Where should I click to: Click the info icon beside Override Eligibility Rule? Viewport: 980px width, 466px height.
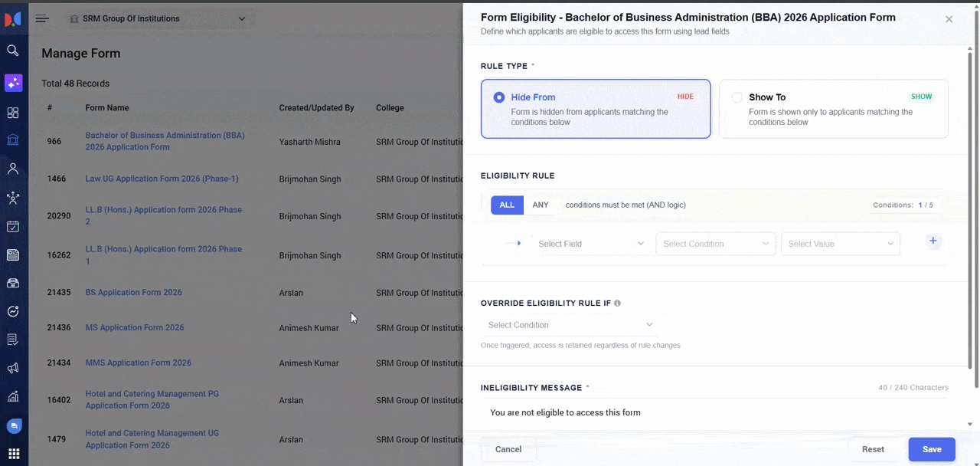(x=617, y=304)
